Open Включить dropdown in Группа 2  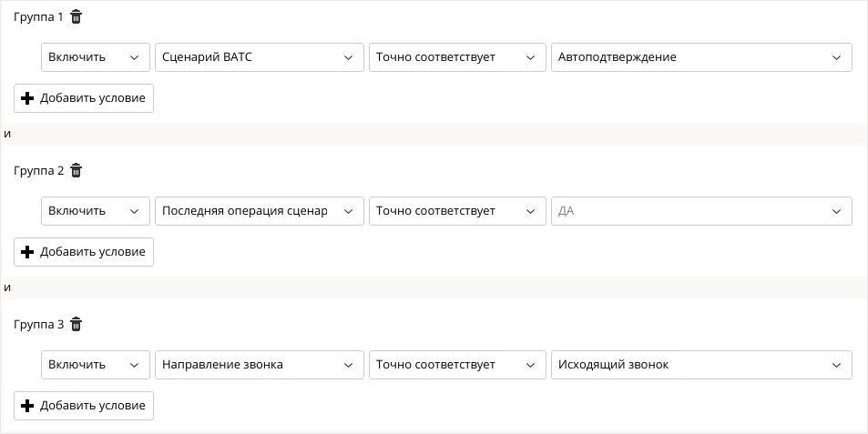point(96,211)
